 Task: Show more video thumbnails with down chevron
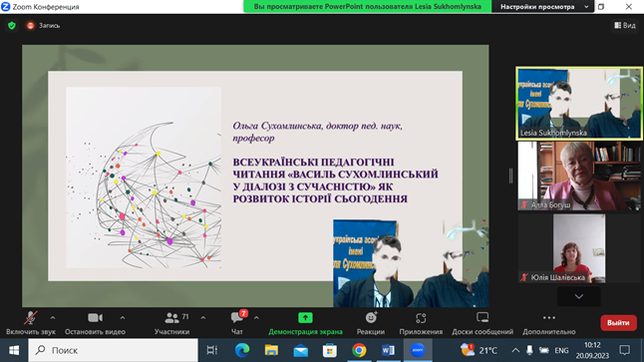point(578,296)
